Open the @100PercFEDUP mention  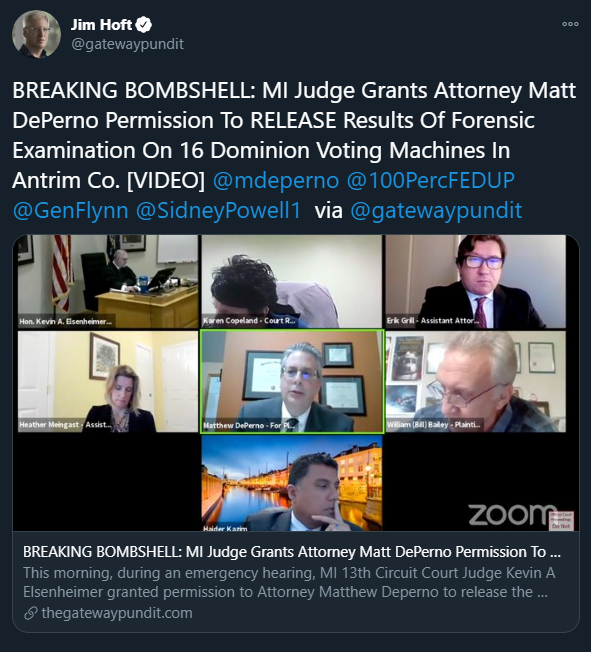pyautogui.click(x=430, y=180)
